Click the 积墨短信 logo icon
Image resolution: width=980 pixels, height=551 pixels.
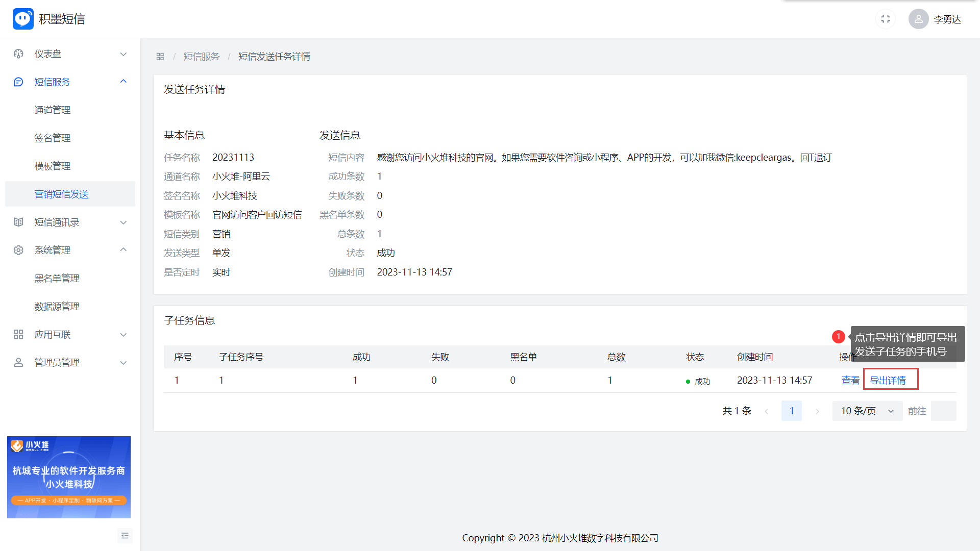coord(23,19)
